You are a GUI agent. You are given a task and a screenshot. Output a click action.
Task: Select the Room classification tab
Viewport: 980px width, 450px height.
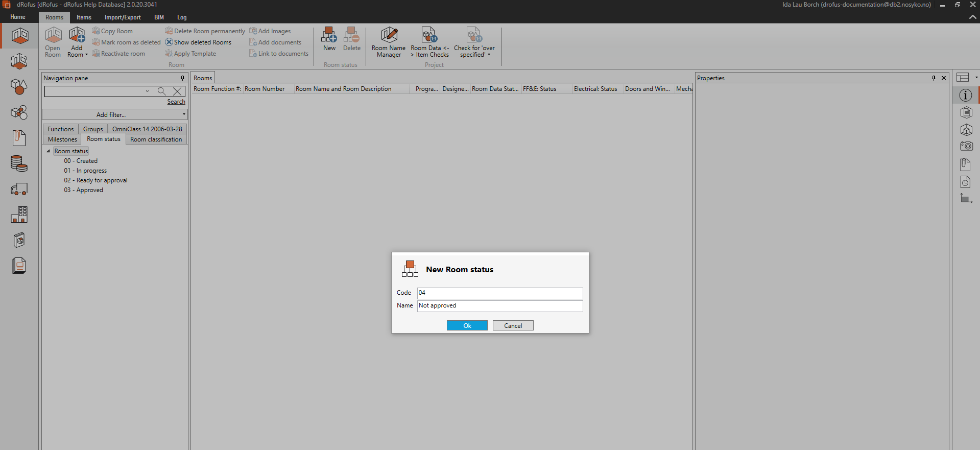[x=156, y=139]
